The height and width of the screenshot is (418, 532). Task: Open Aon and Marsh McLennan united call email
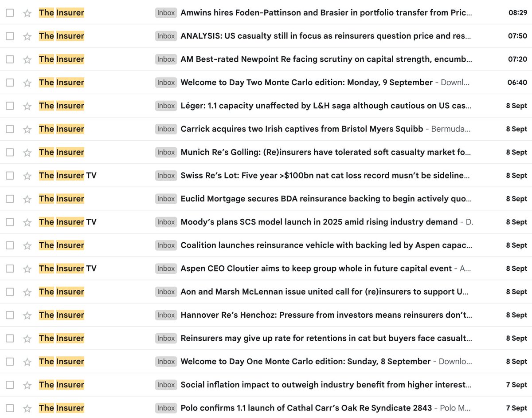click(325, 292)
